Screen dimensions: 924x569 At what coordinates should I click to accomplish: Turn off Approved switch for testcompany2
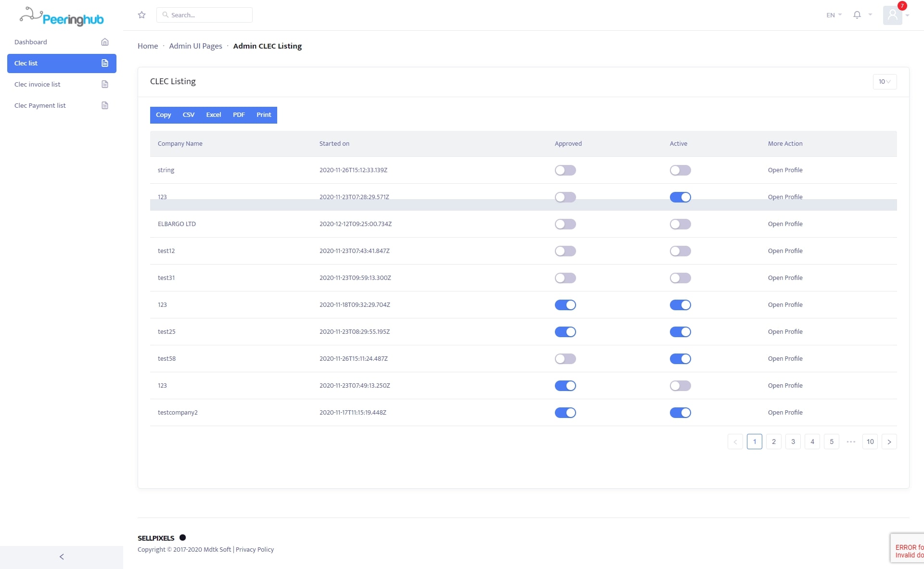coord(565,413)
